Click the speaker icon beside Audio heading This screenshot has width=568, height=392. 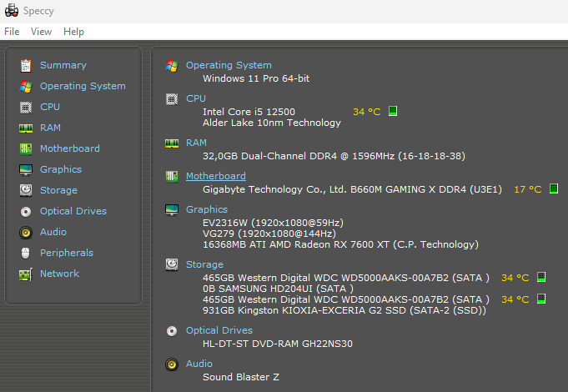[172, 364]
